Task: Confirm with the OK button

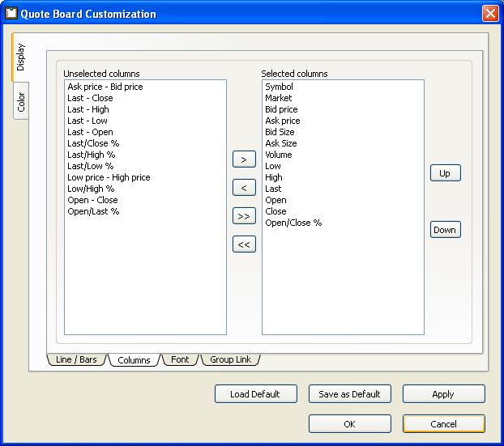Action: [x=349, y=424]
